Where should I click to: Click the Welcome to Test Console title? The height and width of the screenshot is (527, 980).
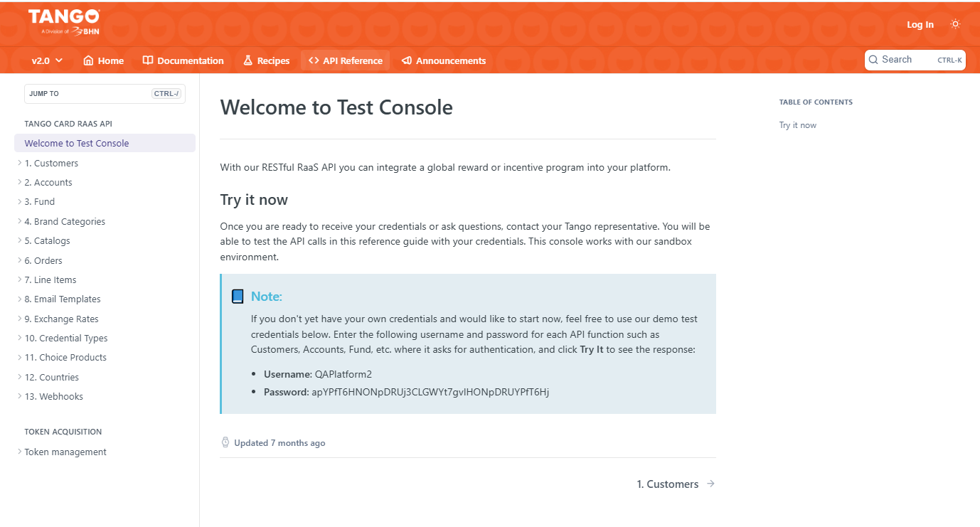click(336, 107)
